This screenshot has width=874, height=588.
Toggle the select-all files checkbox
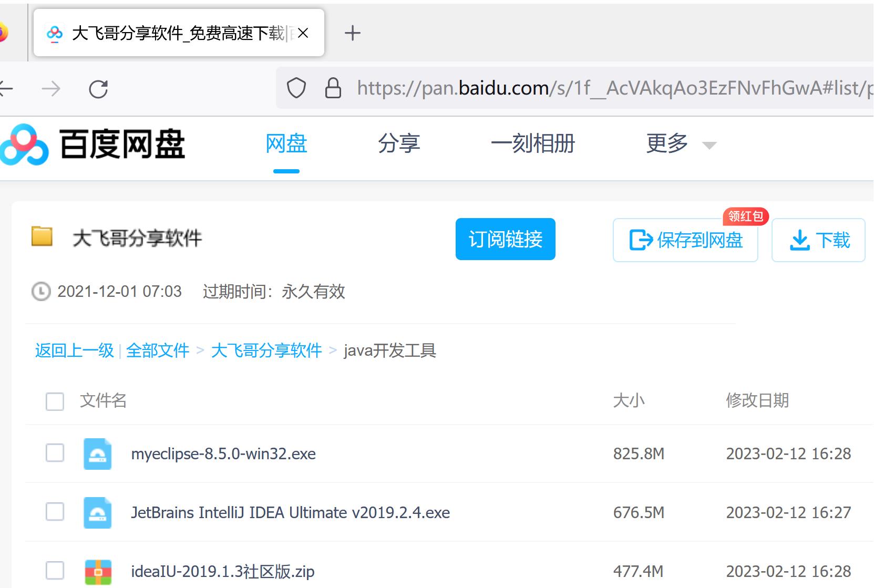pos(55,401)
